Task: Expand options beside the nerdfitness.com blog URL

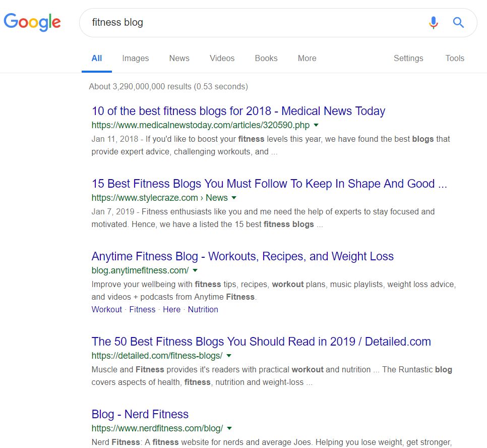Action: (x=229, y=428)
